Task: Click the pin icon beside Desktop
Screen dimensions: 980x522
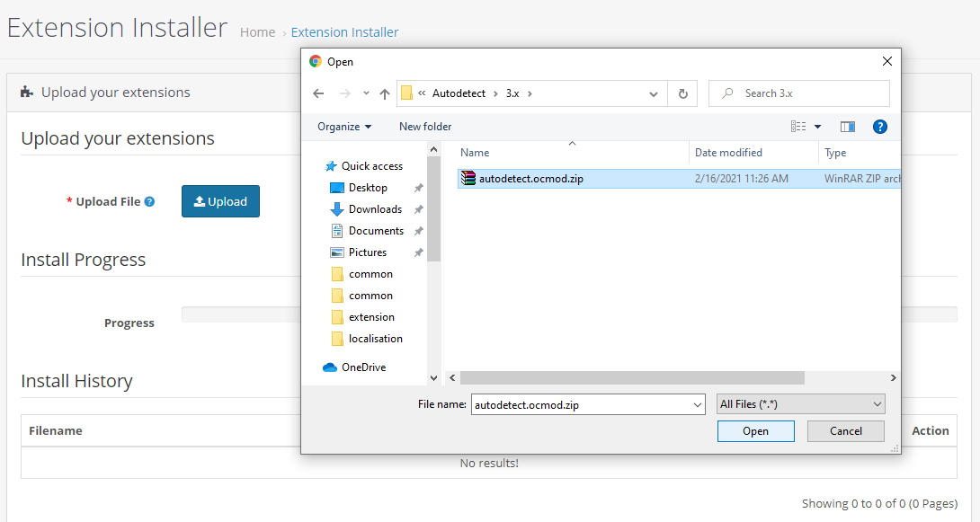Action: point(419,188)
